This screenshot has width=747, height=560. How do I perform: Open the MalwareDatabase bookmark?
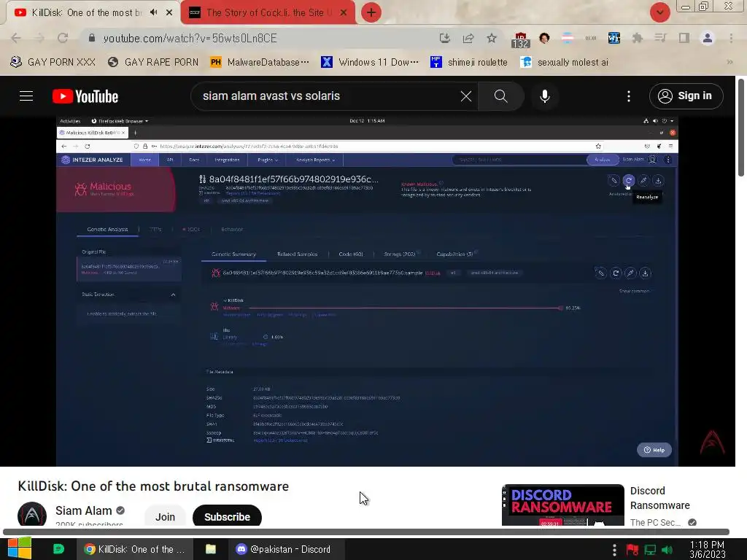(x=260, y=62)
